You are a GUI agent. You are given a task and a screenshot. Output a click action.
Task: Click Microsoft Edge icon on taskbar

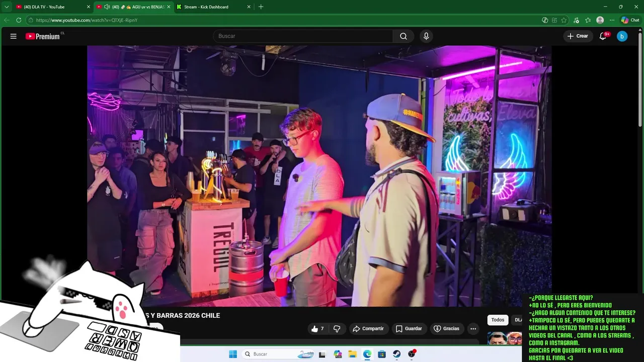(x=367, y=354)
